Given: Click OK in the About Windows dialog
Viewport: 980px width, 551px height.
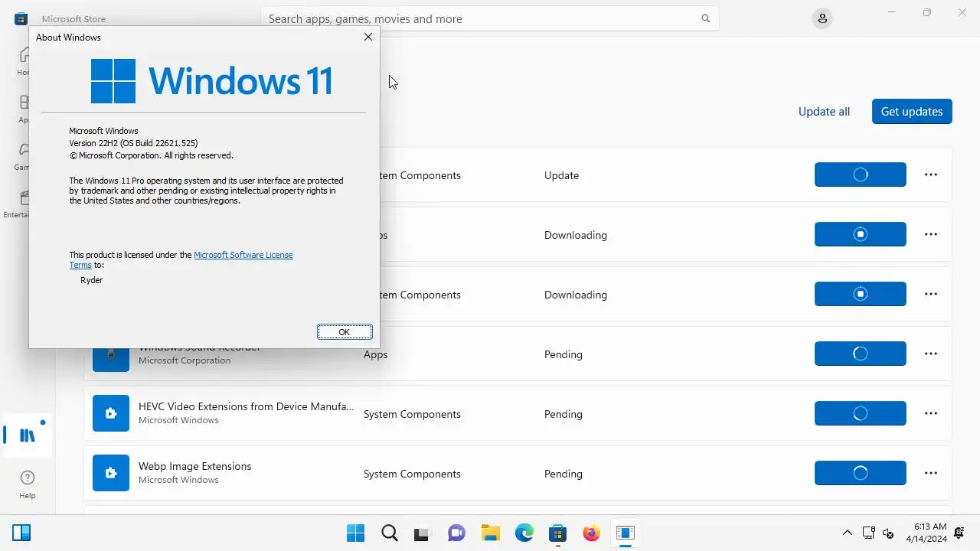Looking at the screenshot, I should tap(345, 332).
